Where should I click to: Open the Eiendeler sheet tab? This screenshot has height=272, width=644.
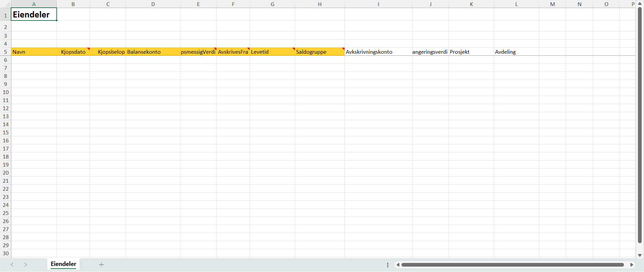tap(63, 264)
